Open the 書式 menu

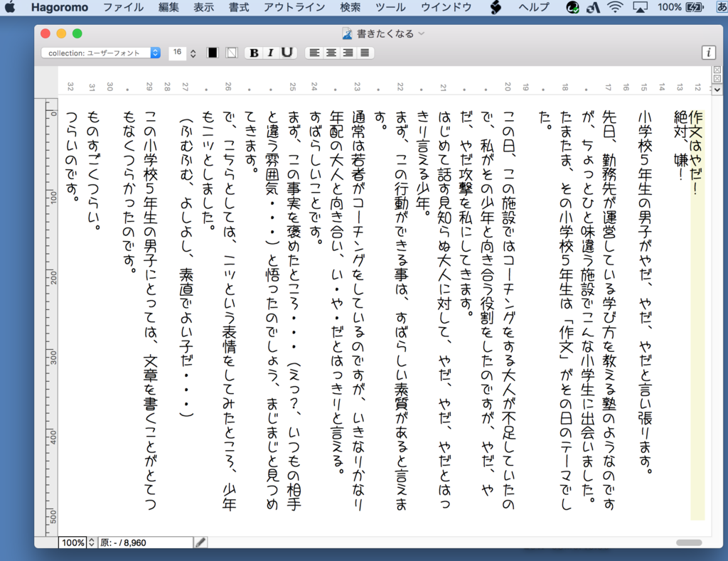click(239, 7)
